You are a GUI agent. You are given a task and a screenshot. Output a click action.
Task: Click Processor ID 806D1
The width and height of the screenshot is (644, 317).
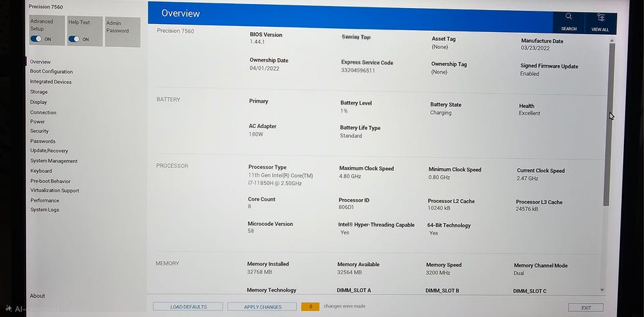coord(346,208)
